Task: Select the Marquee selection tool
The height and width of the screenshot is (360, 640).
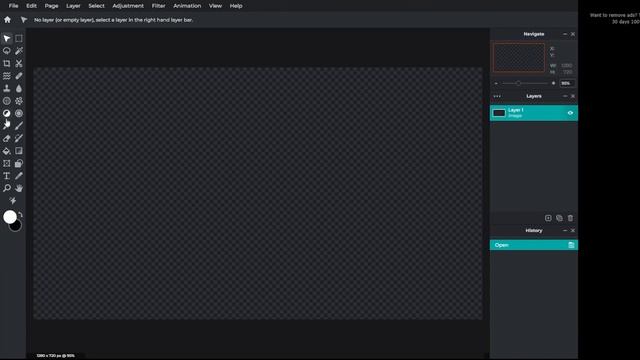Action: tap(19, 38)
